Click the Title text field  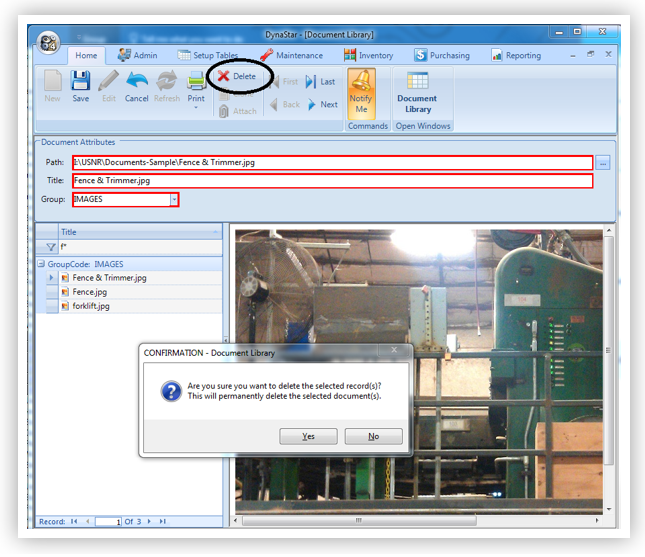(332, 181)
